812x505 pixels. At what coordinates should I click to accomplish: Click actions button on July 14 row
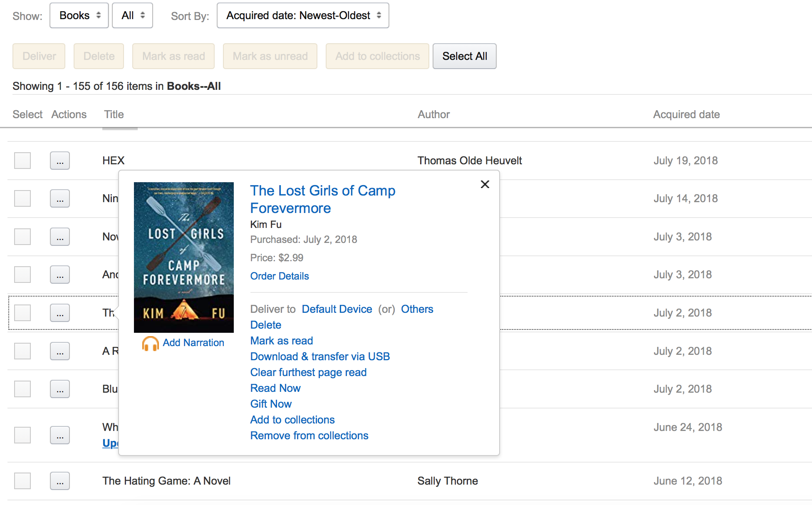pyautogui.click(x=60, y=198)
